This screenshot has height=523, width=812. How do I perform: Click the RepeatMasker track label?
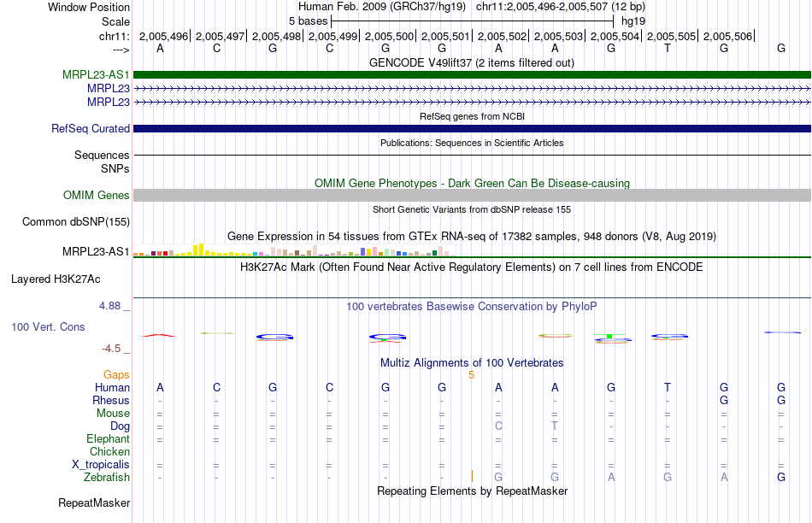click(x=94, y=503)
